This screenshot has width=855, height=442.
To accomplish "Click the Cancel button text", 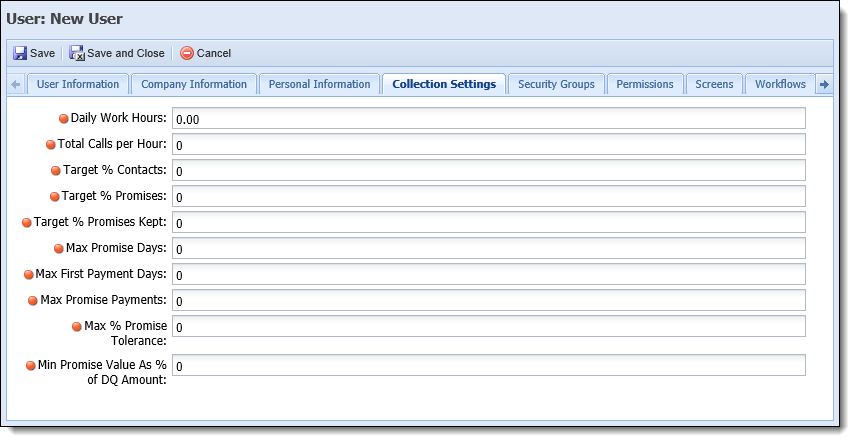I will (x=214, y=53).
